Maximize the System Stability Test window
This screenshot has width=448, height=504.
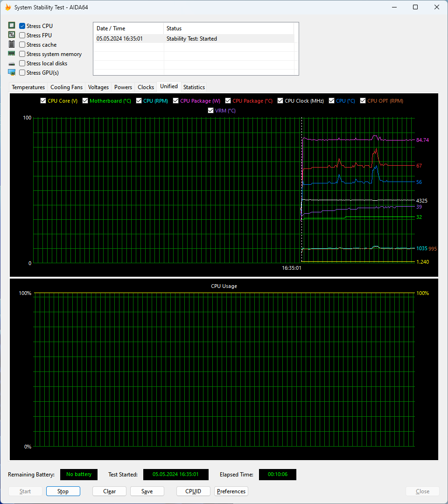[x=415, y=7]
